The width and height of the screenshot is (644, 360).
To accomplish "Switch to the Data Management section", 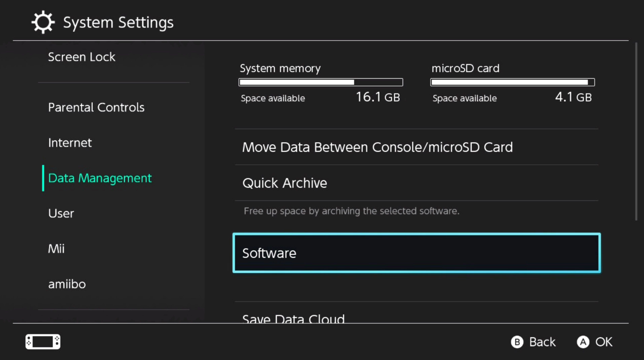I will point(100,178).
